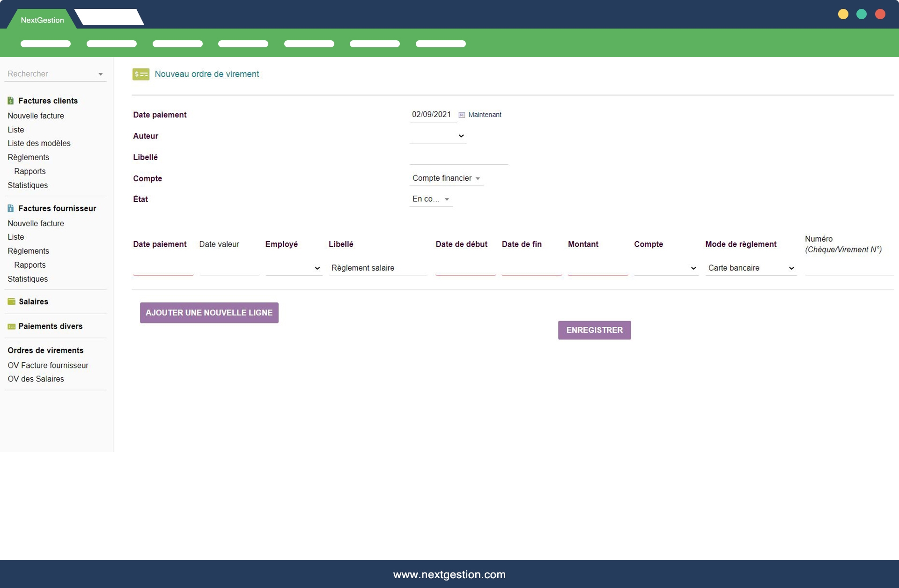Screen dimensions: 899x588
Task: Open OV des Salaires in the sidebar
Action: (36, 379)
